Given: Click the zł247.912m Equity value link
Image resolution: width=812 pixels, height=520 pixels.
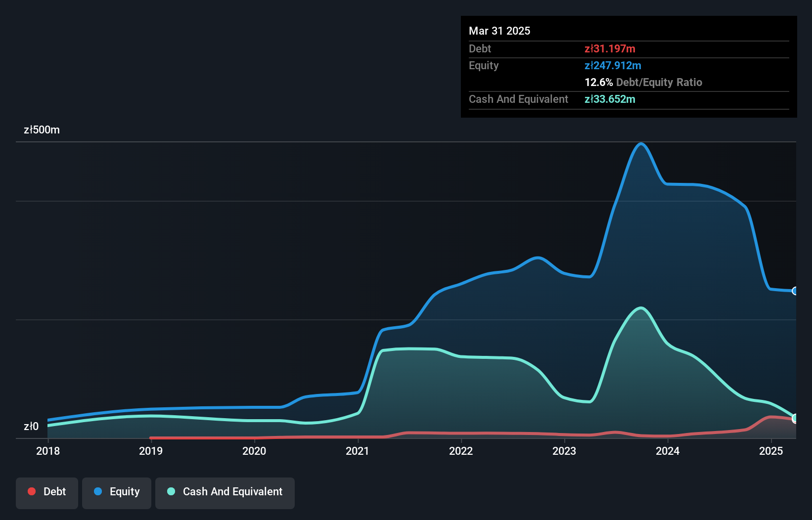Looking at the screenshot, I should pos(613,65).
